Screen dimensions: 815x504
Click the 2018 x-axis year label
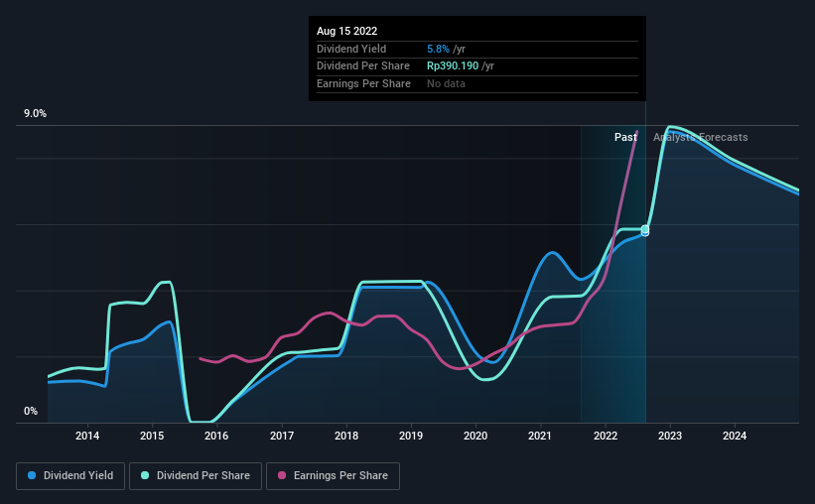pyautogui.click(x=346, y=437)
